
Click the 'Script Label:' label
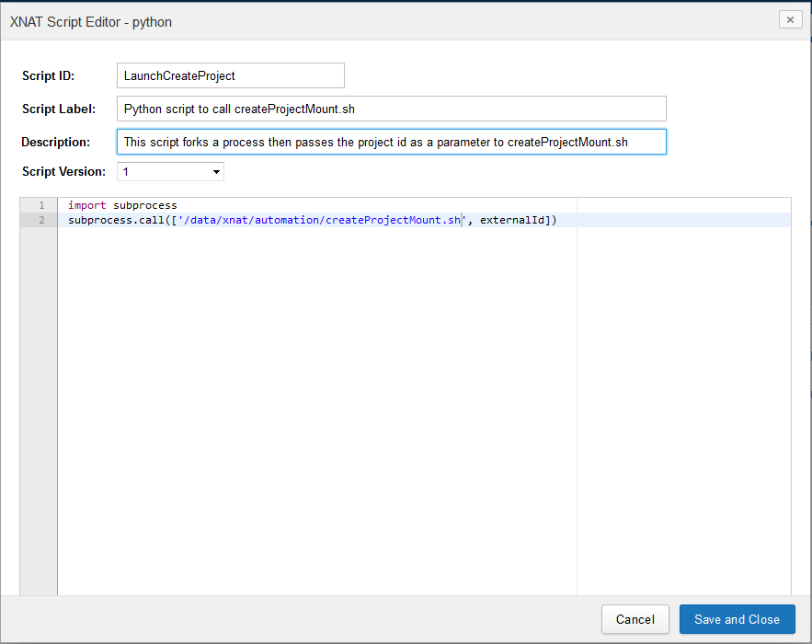[x=59, y=109]
